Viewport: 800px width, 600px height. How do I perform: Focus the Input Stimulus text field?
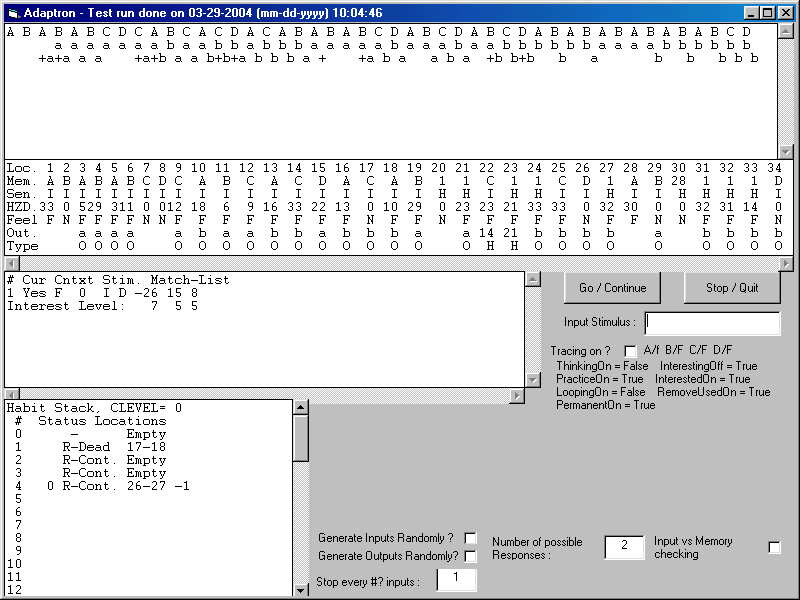[x=712, y=322]
